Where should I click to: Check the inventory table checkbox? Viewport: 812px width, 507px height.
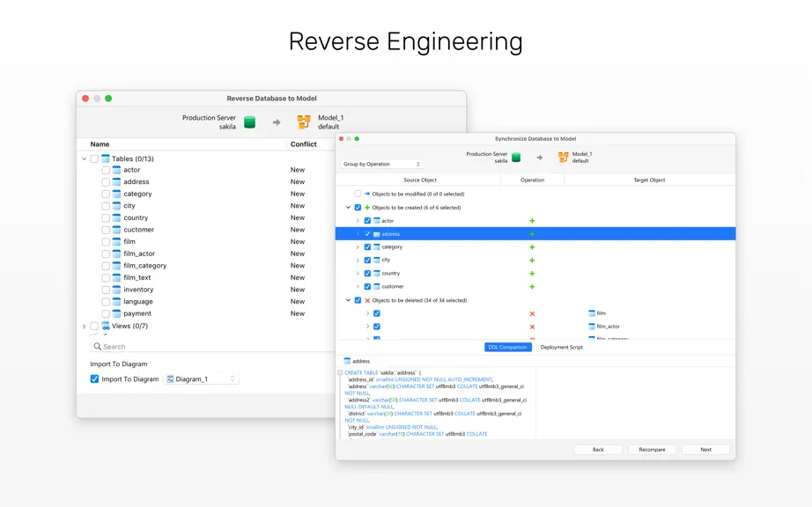pos(106,290)
